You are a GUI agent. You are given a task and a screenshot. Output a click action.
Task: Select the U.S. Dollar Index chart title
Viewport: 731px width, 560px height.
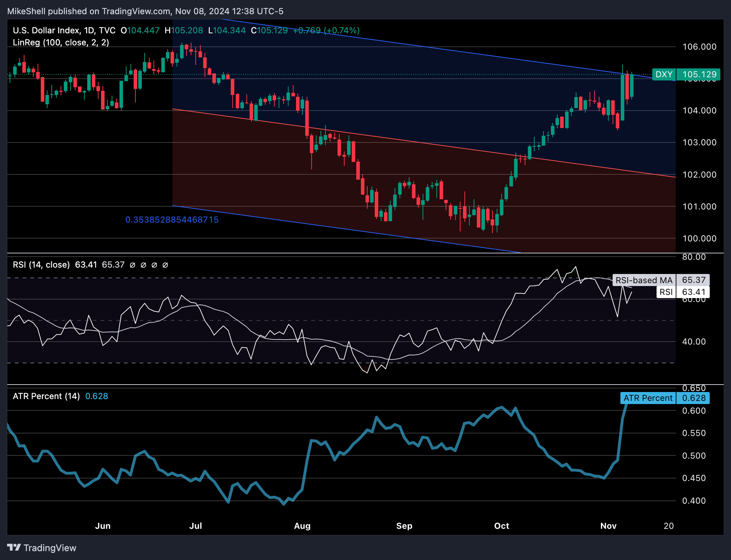(64, 30)
